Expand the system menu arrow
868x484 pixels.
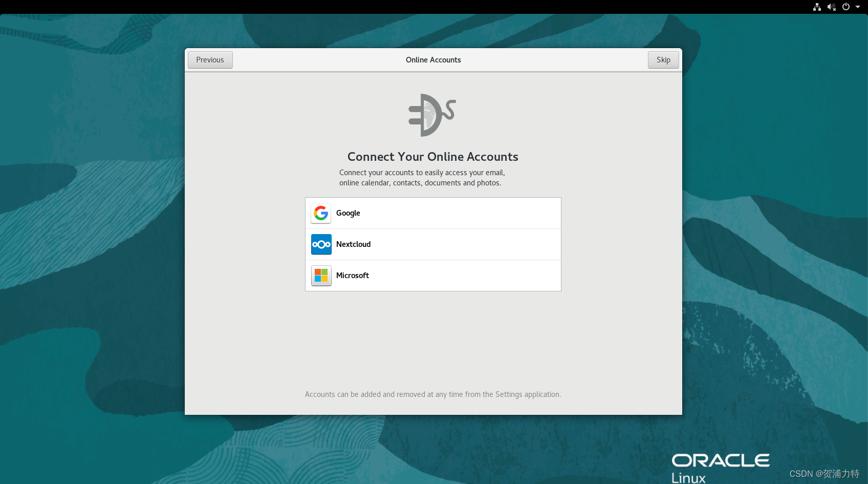pyautogui.click(x=858, y=7)
